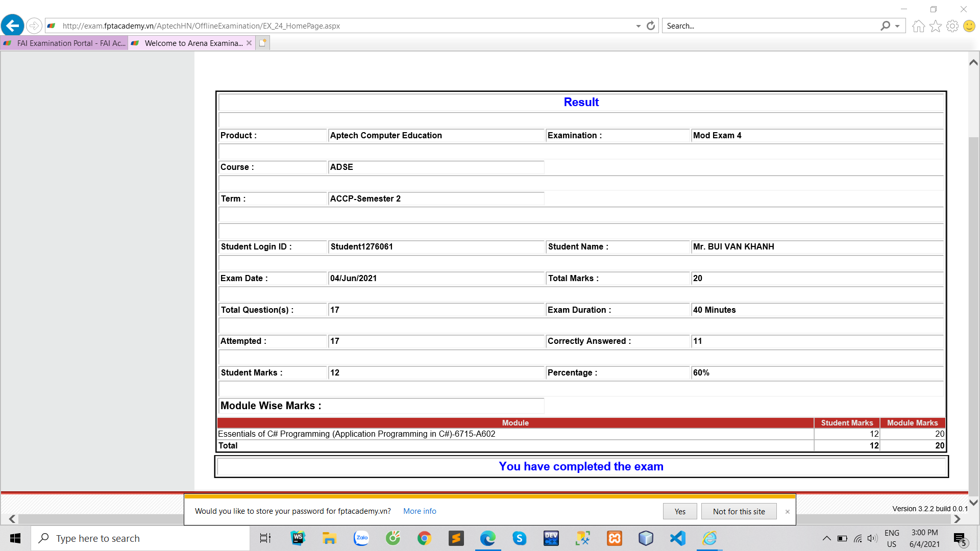Open the Action Center notifications icon
The image size is (980, 551).
[960, 539]
